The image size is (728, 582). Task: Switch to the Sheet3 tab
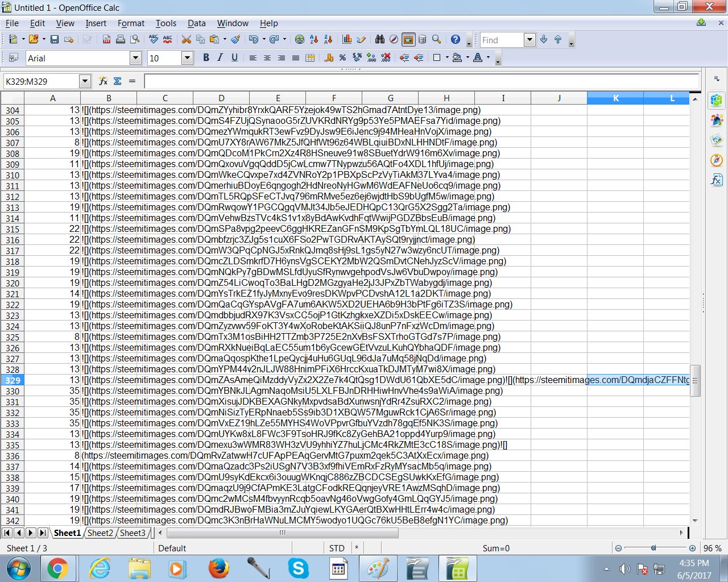point(133,533)
